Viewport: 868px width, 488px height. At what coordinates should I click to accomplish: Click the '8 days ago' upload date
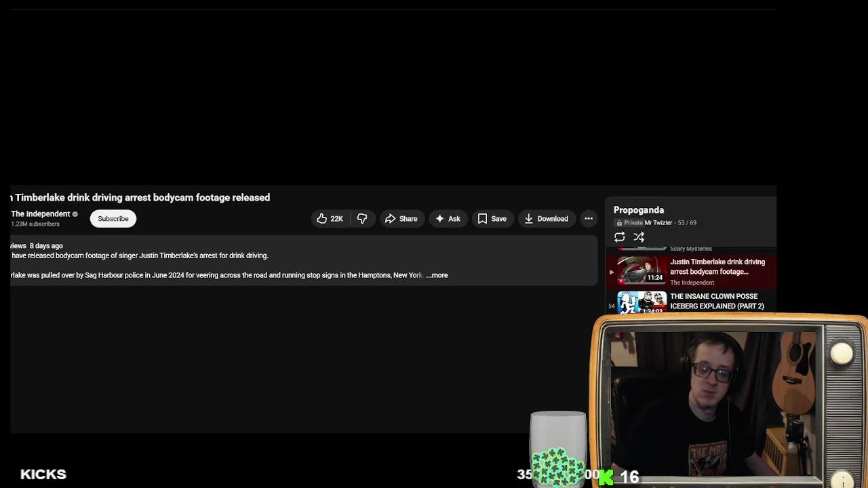[x=46, y=246]
